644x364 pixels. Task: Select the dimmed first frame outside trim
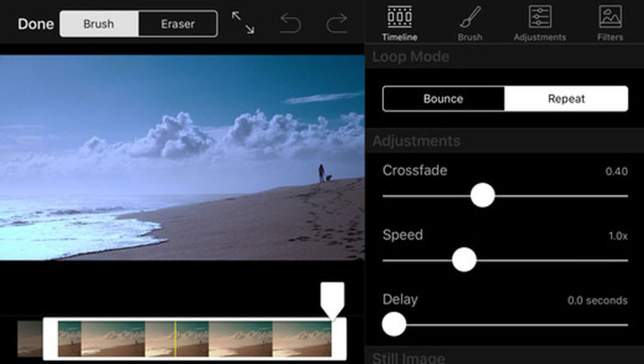point(30,338)
